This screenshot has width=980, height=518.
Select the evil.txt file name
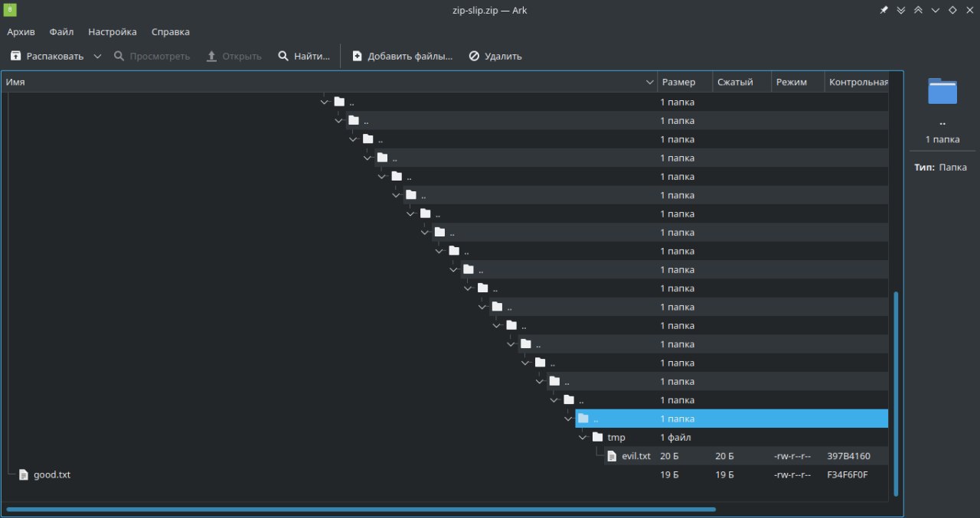pos(636,456)
